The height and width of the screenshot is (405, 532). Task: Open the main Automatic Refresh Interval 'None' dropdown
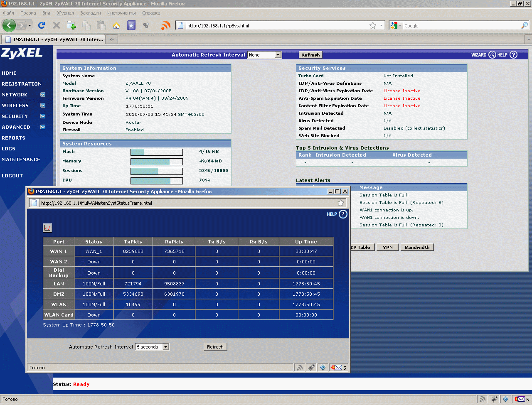(265, 55)
